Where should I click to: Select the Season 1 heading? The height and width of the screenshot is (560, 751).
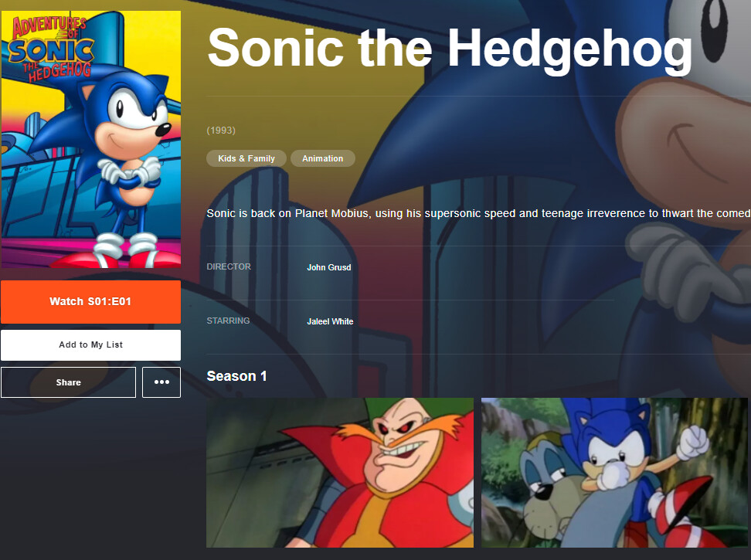(x=236, y=376)
